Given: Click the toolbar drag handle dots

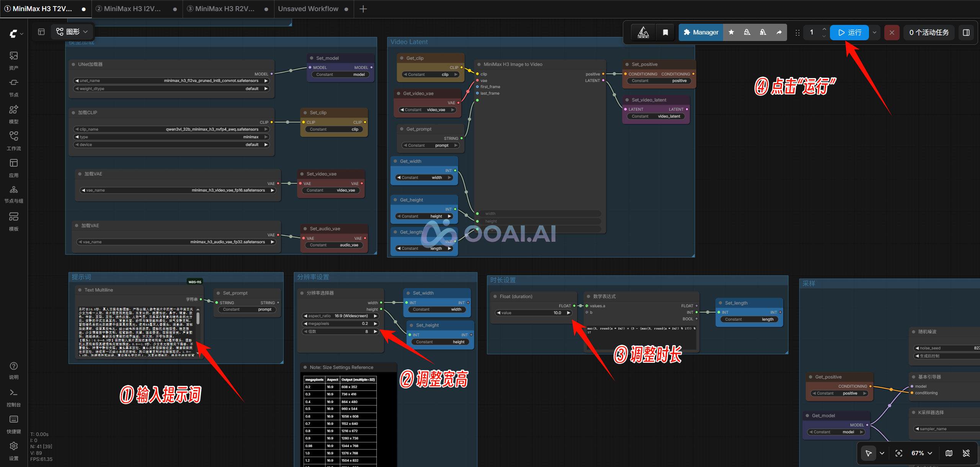Looking at the screenshot, I should point(797,33).
